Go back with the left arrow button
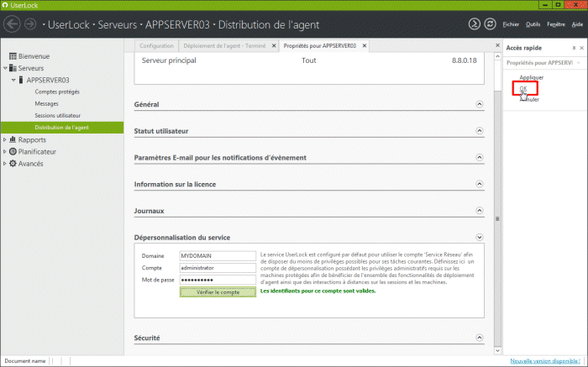Image resolution: width=588 pixels, height=367 pixels. click(12, 24)
